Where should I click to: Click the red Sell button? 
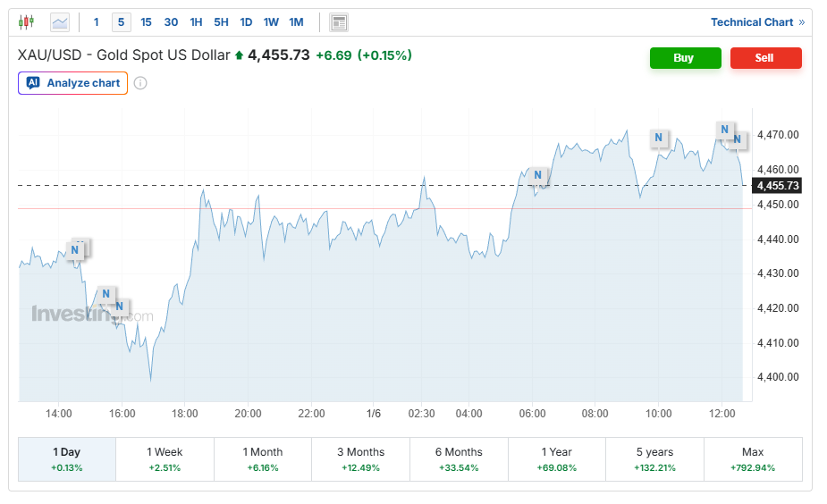coord(766,58)
